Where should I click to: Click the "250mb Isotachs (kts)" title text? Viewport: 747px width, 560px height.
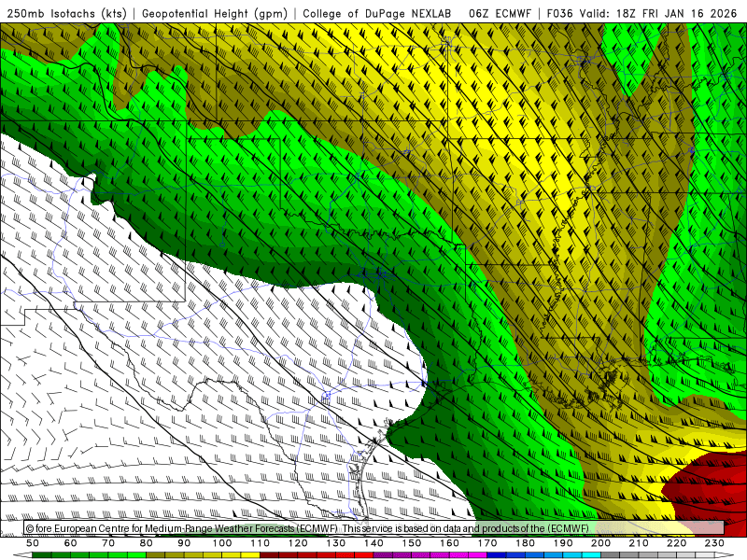(66, 13)
